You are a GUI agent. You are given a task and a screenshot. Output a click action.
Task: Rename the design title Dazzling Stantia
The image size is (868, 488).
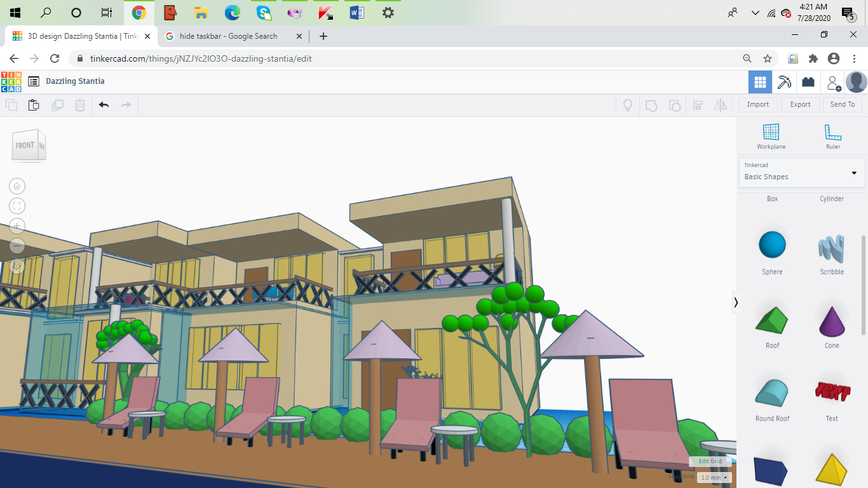[x=75, y=81]
